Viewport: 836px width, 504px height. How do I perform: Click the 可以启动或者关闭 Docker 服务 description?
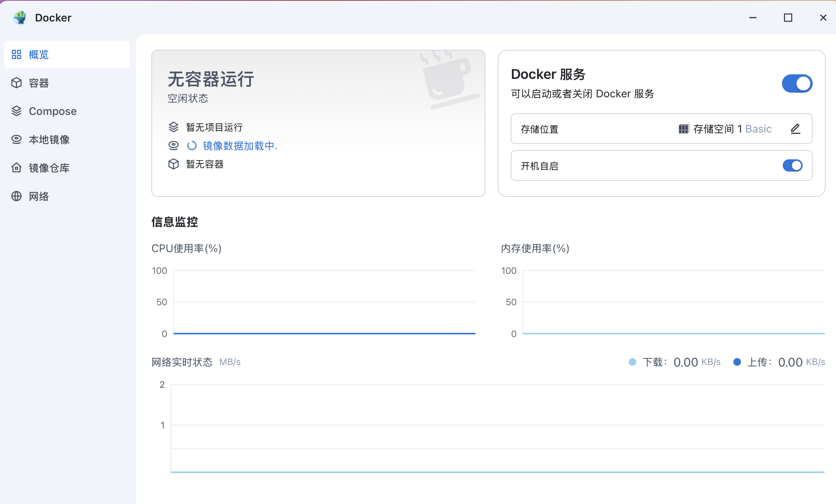pyautogui.click(x=582, y=93)
